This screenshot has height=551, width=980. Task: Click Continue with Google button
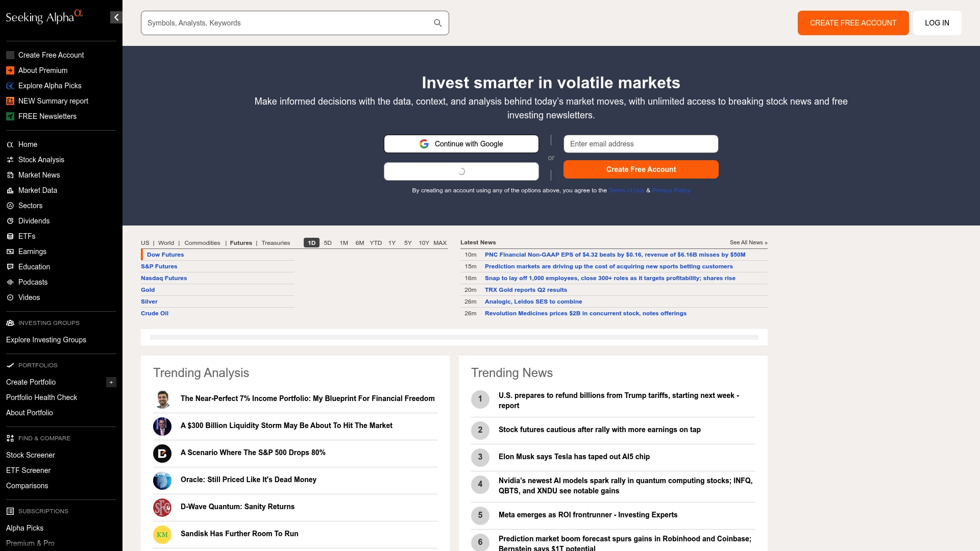[461, 144]
